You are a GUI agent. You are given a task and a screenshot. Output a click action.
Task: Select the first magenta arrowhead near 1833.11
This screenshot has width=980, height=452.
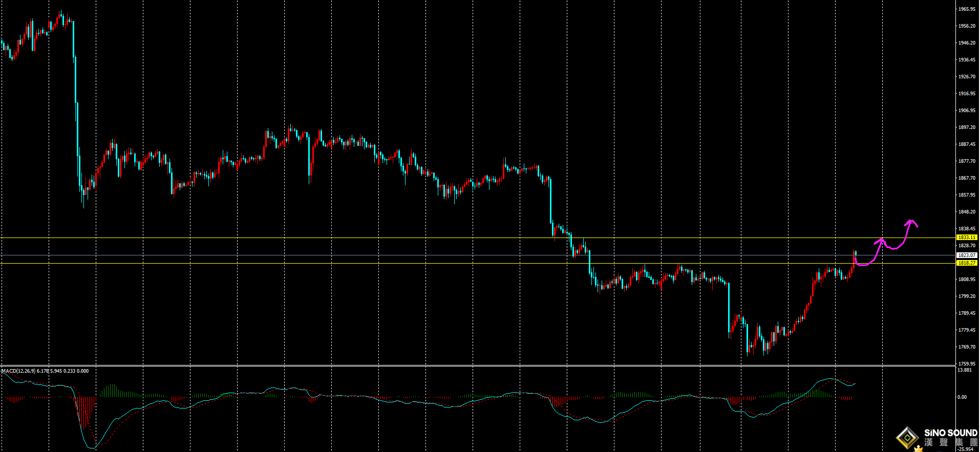coord(881,240)
